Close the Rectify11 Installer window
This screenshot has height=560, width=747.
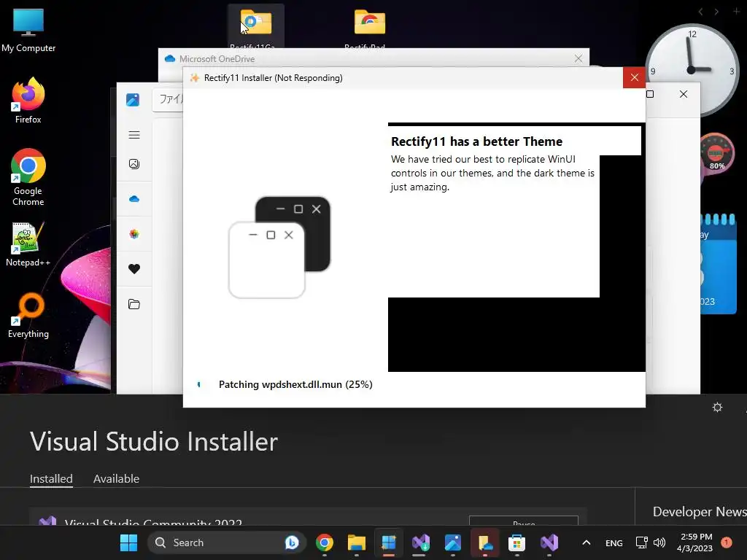click(634, 77)
